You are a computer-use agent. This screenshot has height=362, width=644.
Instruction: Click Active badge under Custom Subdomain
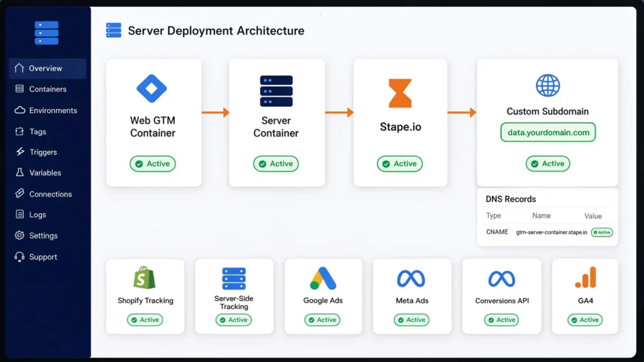click(548, 164)
